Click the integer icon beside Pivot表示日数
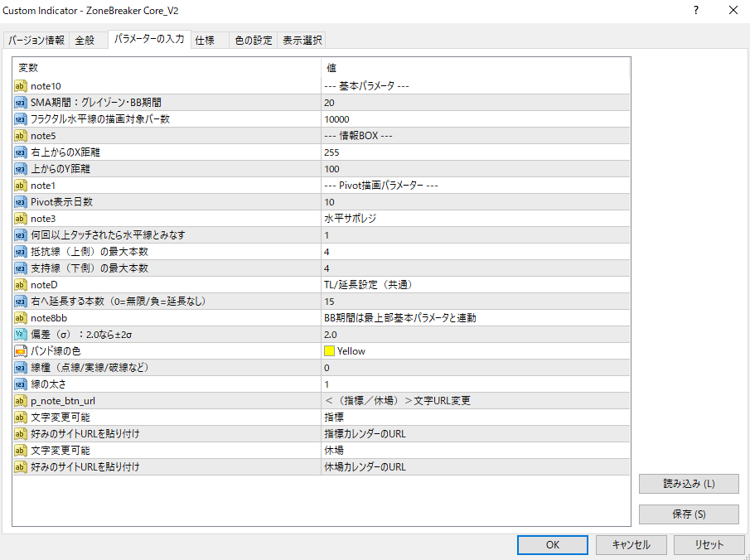750x560 pixels. click(x=21, y=202)
